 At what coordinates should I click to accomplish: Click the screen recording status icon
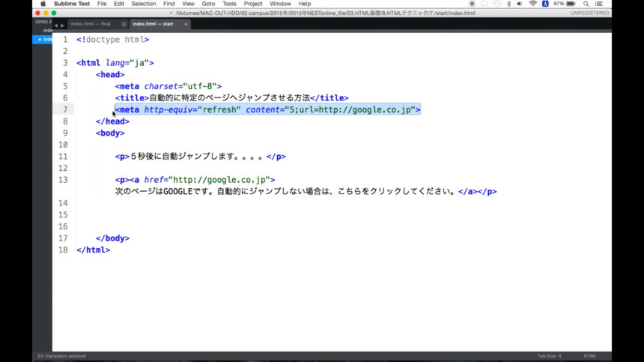(x=472, y=4)
